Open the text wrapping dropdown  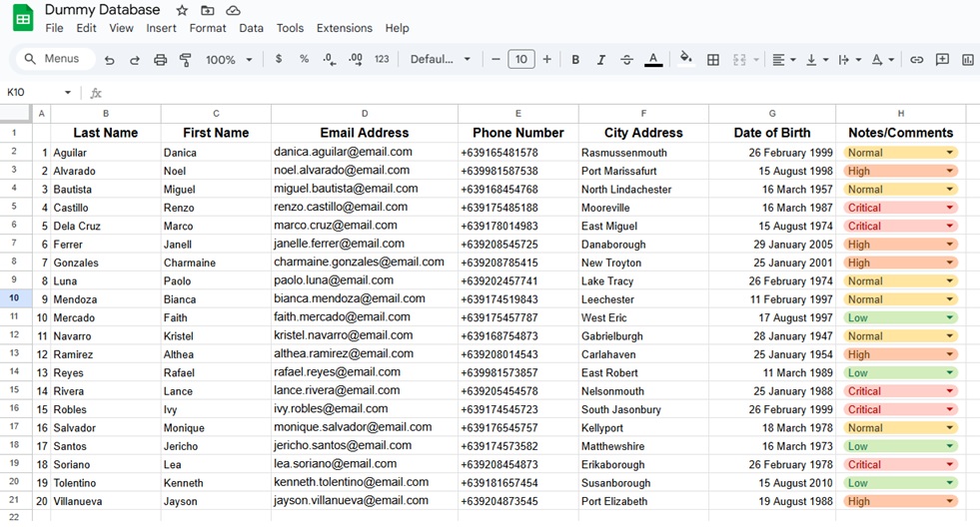click(x=849, y=60)
